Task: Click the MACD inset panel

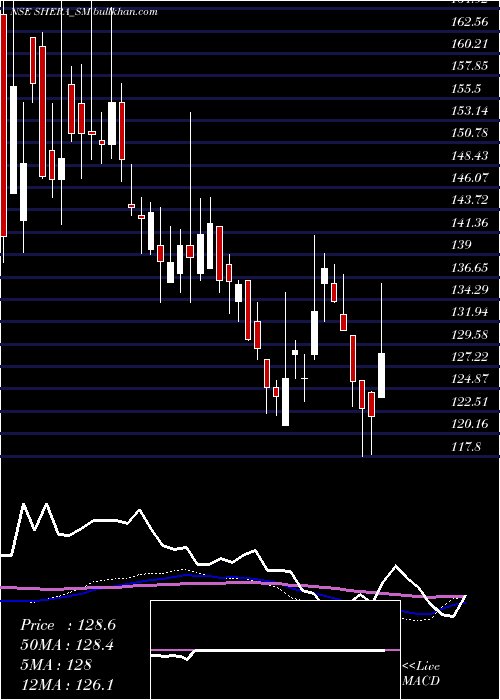Action: click(x=275, y=650)
